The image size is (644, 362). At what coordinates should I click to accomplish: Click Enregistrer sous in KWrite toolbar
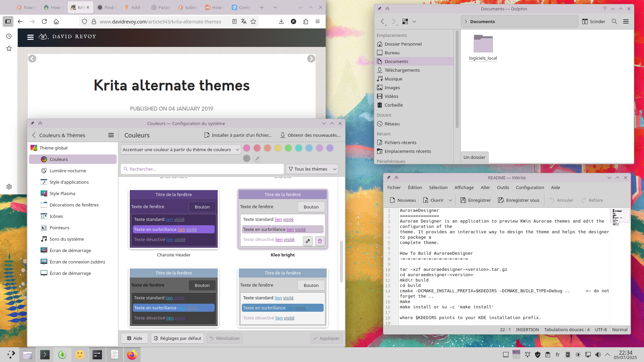pos(519,200)
